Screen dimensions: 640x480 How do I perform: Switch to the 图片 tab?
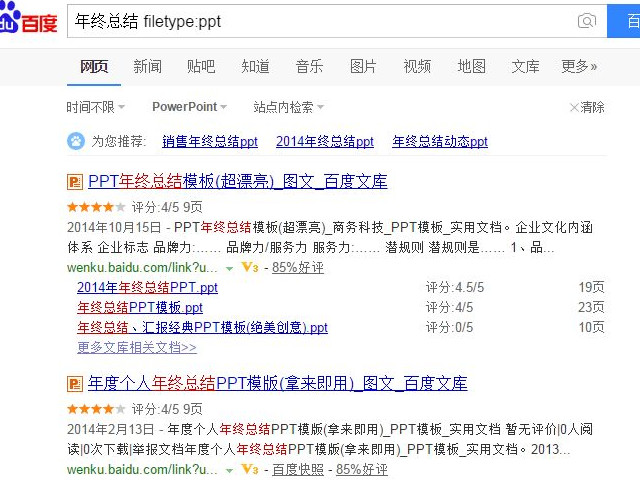363,66
